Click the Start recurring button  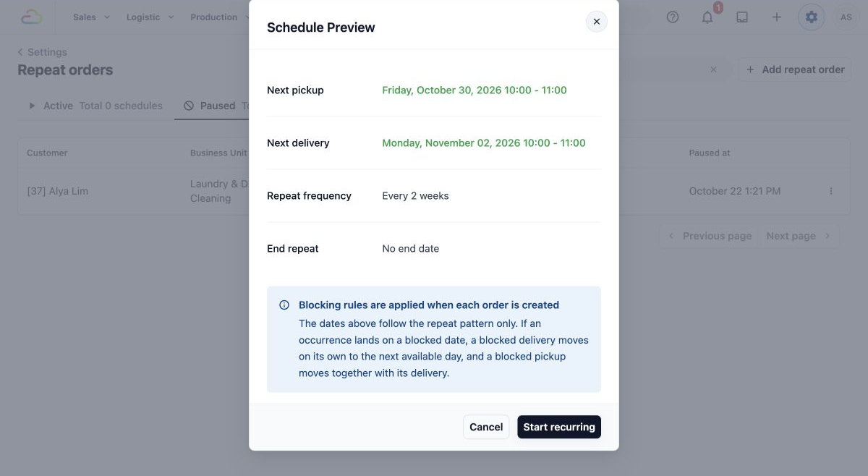[x=559, y=427]
